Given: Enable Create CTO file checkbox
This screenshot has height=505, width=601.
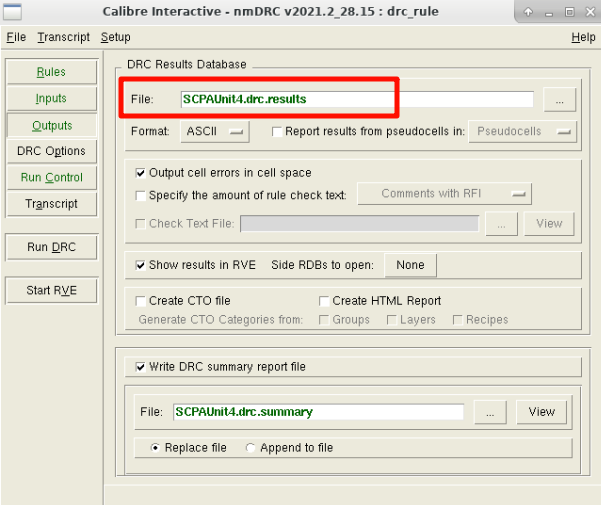Looking at the screenshot, I should point(140,301).
